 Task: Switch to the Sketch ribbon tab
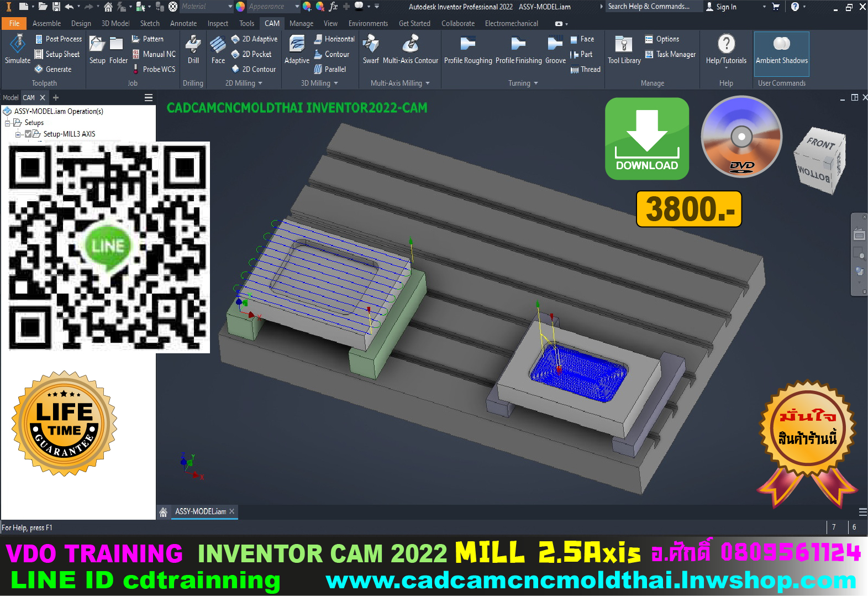(150, 23)
